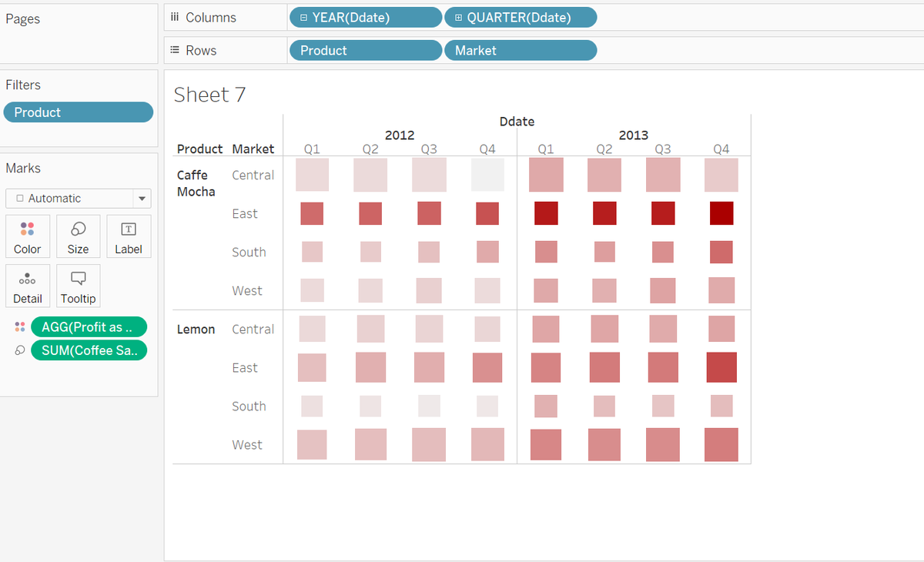Click the Product column header
Screen dimensions: 924x562
tap(199, 149)
